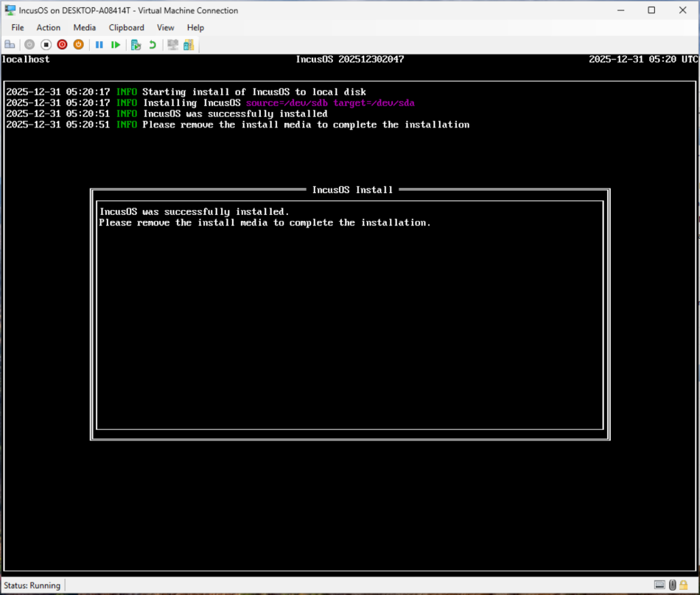700x595 pixels.
Task: Open the Help menu
Action: [x=195, y=27]
